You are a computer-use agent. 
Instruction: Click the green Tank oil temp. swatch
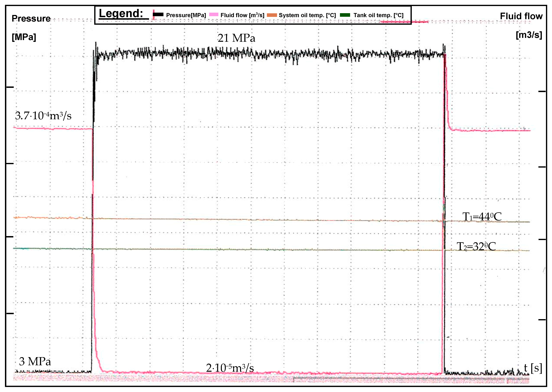pos(345,15)
